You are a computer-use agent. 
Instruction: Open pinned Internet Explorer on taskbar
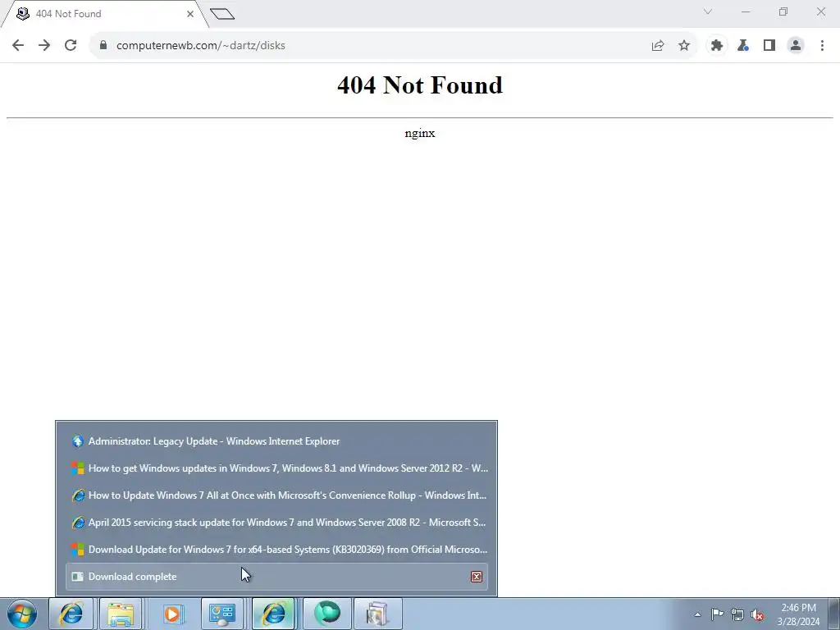pos(71,614)
